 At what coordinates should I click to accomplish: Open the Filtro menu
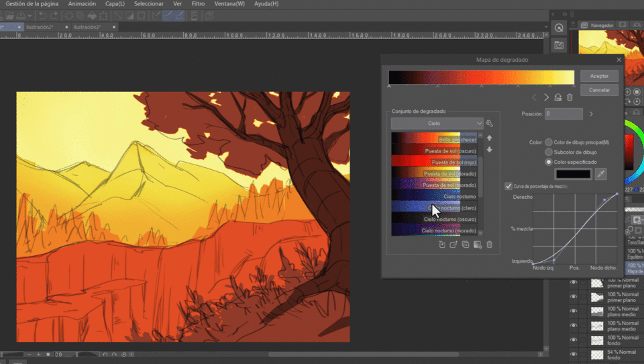point(198,4)
